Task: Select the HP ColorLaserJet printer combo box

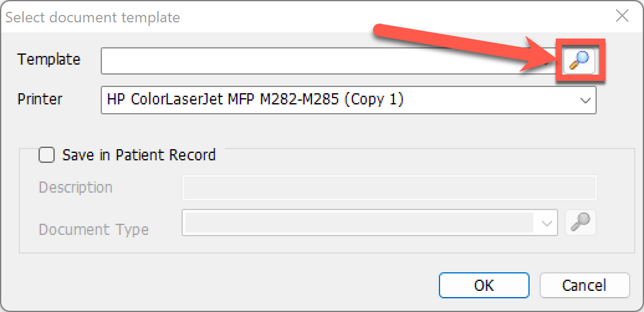Action: pos(348,100)
